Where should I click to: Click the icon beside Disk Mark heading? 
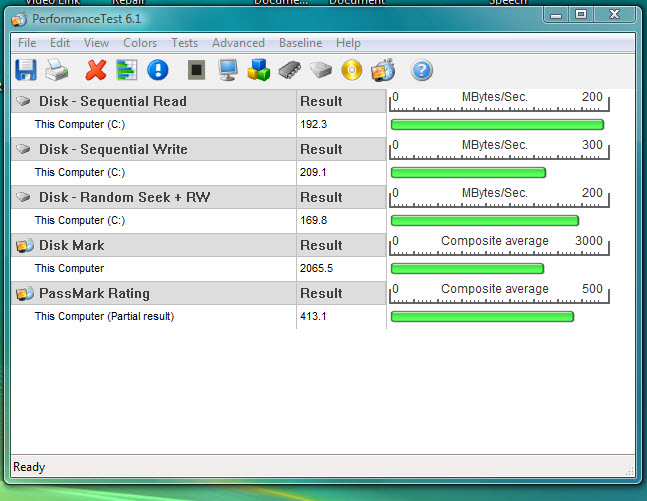pos(25,245)
